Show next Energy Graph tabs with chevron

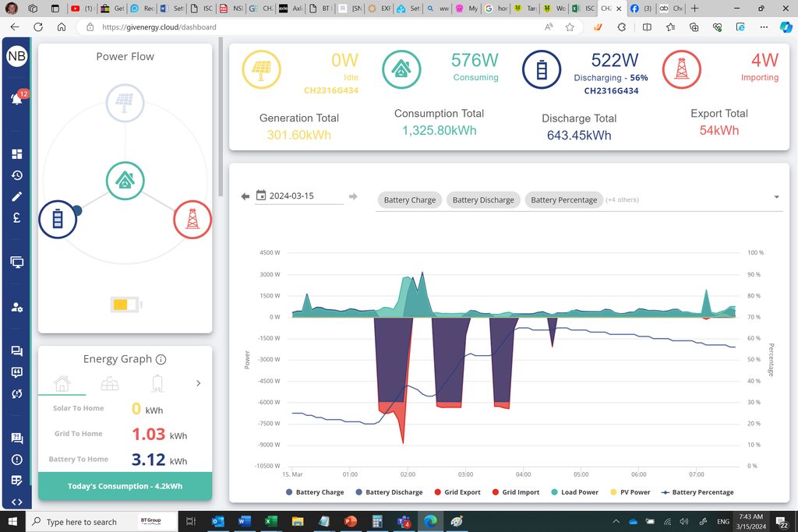click(198, 383)
